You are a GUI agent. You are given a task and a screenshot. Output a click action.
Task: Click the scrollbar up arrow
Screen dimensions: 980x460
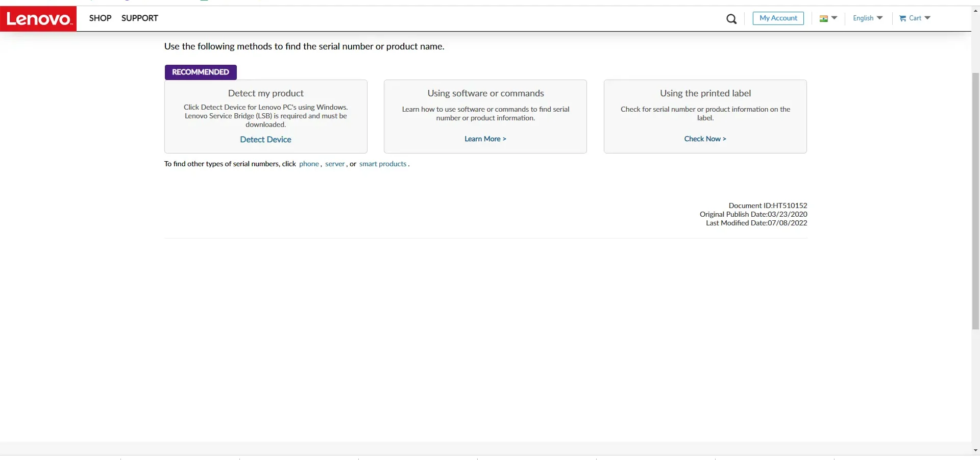[x=975, y=10]
